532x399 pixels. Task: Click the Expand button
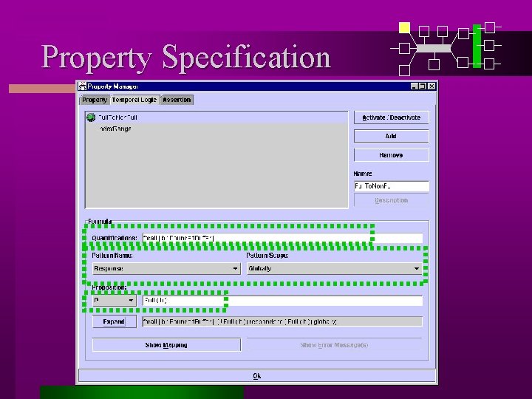[x=114, y=321]
